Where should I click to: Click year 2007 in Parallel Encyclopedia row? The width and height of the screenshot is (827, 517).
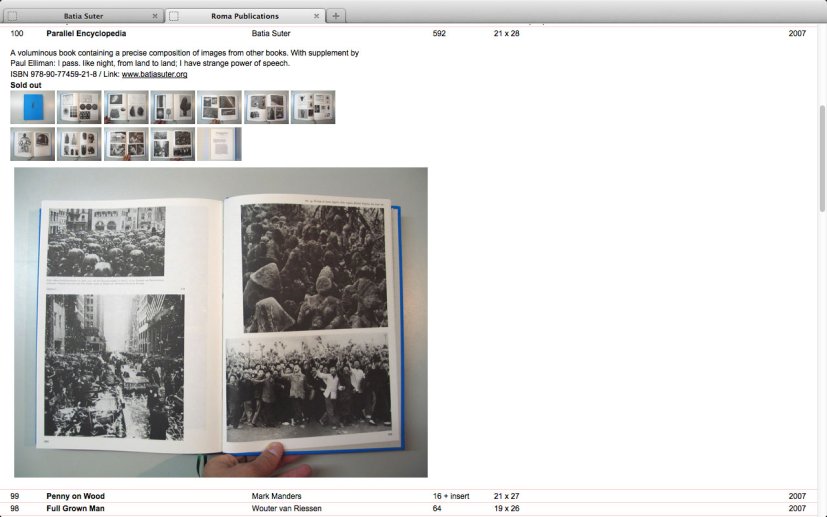tap(797, 33)
